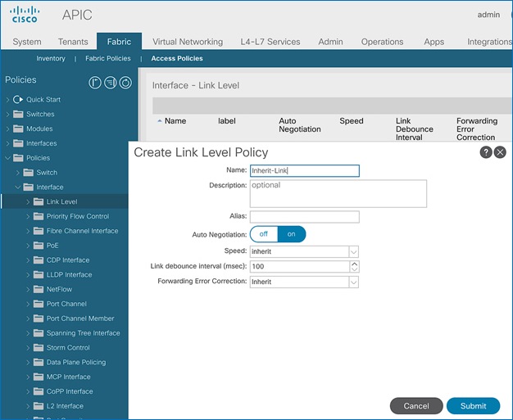Open the Speed dropdown
This screenshot has width=513, height=420.
tap(354, 251)
